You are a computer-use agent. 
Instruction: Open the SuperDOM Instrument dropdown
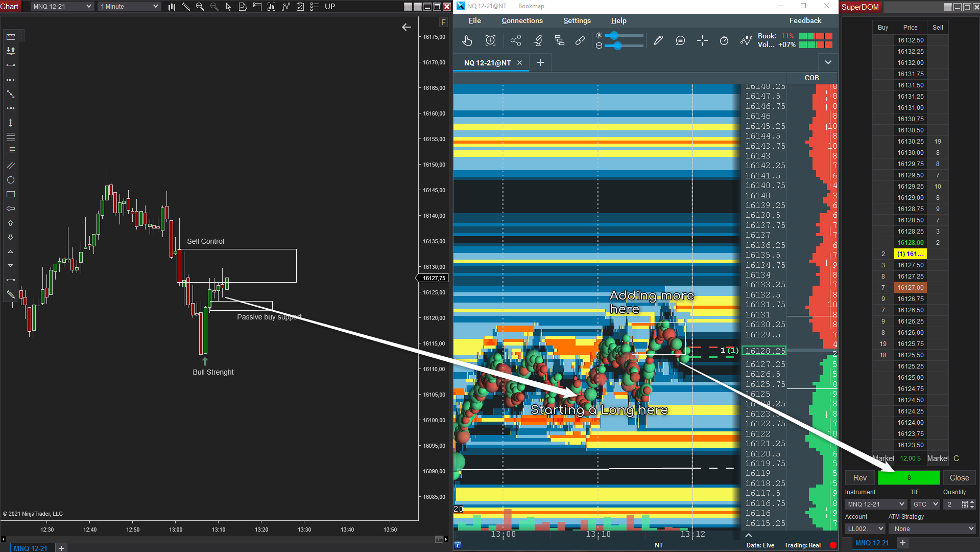[x=875, y=504]
